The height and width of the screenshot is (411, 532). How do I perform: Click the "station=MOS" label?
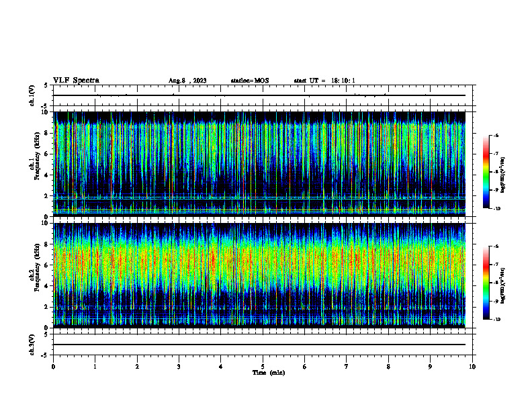click(x=250, y=81)
